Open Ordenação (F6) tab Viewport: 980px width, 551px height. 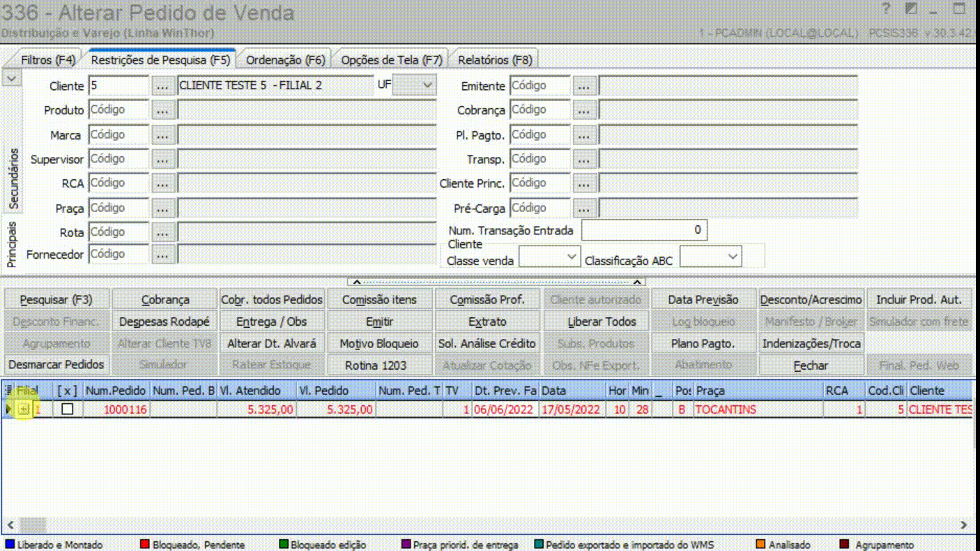click(x=286, y=60)
